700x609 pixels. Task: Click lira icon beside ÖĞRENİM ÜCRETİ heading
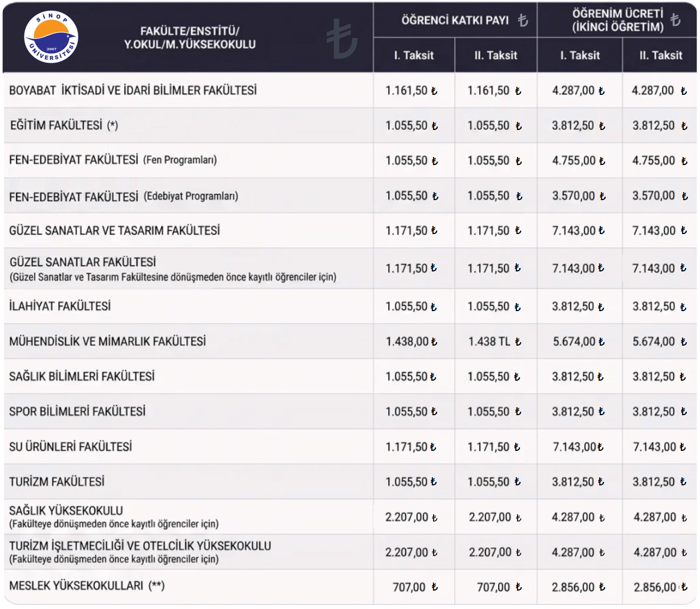coord(675,20)
